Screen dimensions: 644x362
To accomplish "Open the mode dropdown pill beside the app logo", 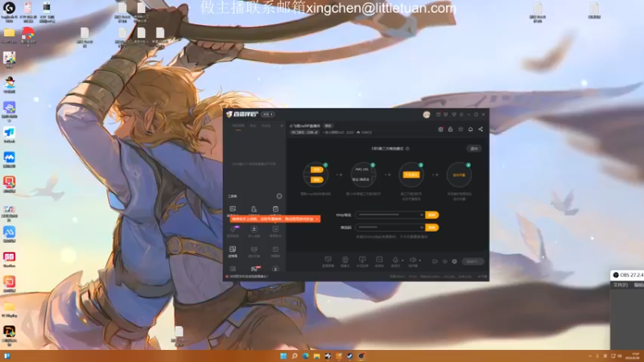I will 268,114.
